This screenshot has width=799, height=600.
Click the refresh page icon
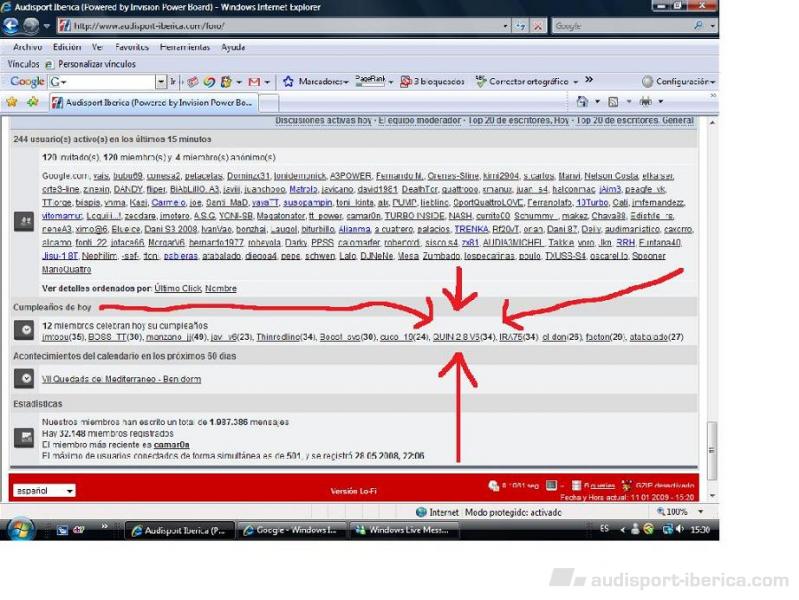pos(521,26)
